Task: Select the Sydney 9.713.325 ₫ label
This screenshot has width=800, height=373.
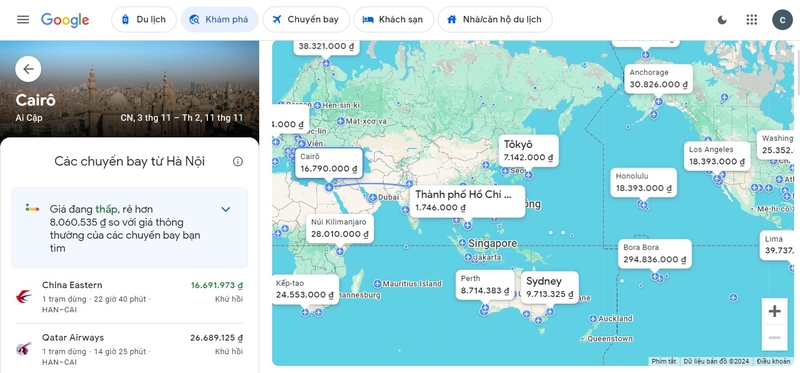Action: click(x=549, y=287)
